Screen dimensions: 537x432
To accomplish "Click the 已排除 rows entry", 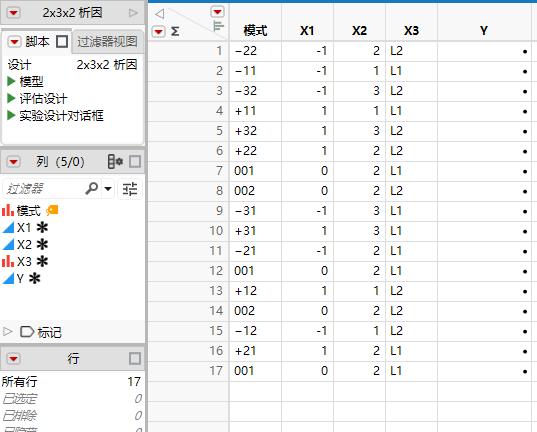I will point(72,416).
